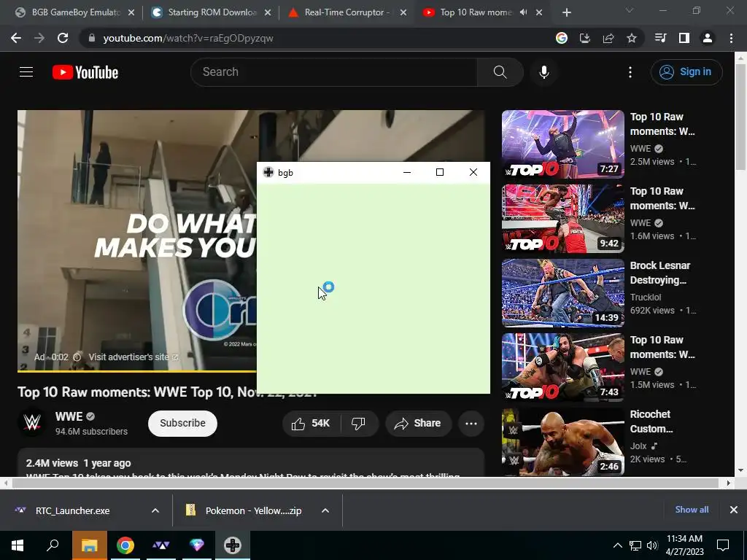Go to YouTube home via logo
The image size is (747, 560).
pyautogui.click(x=85, y=72)
